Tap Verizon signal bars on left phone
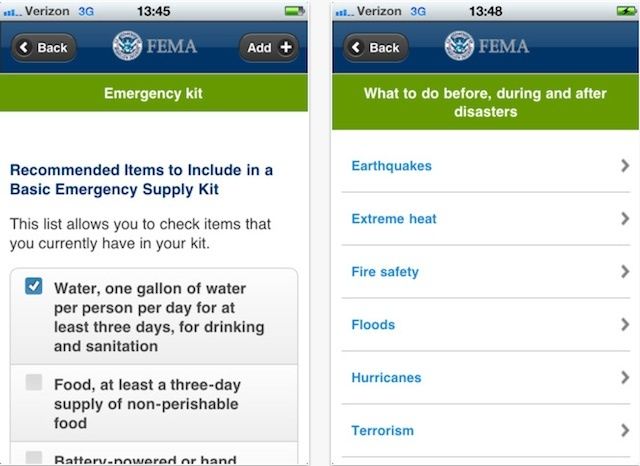Screen dimensions: 640x466 point(15,11)
